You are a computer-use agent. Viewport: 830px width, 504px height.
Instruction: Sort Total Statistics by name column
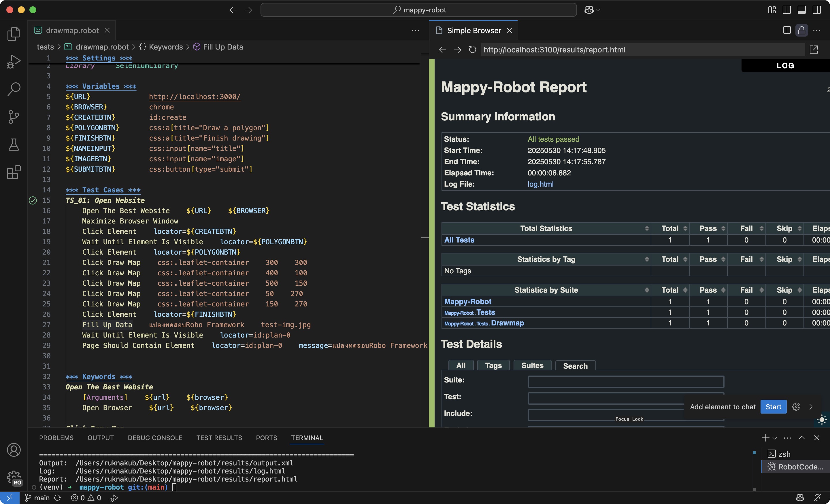coord(546,229)
